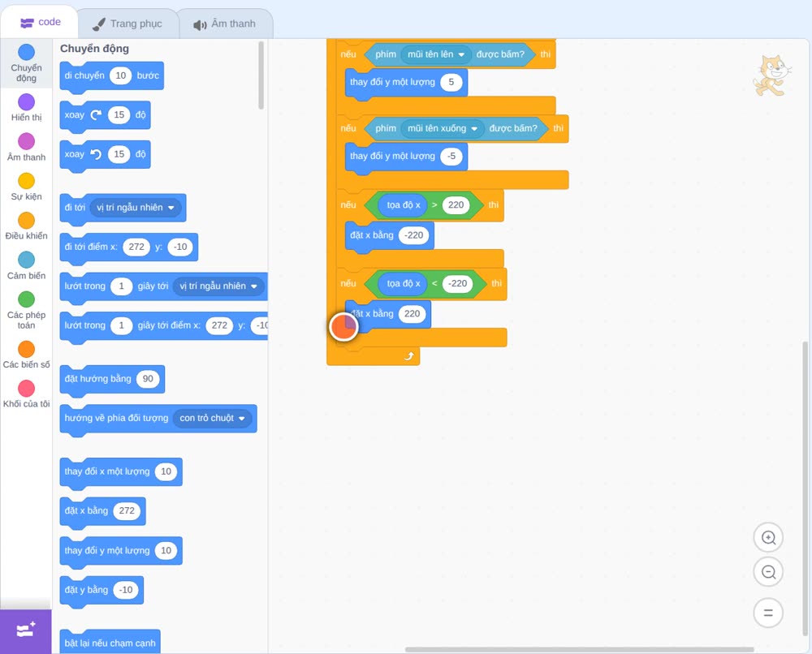Zoom in on the code workspace
This screenshot has height=654, width=812.
[768, 538]
